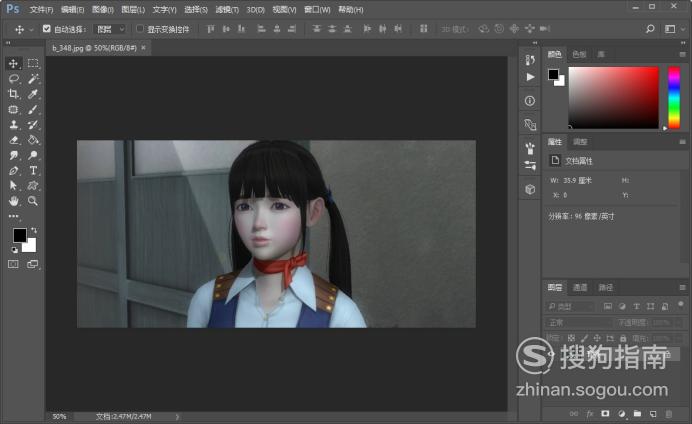This screenshot has height=424, width=692.
Task: Expand status bar info arrow
Action: (177, 416)
